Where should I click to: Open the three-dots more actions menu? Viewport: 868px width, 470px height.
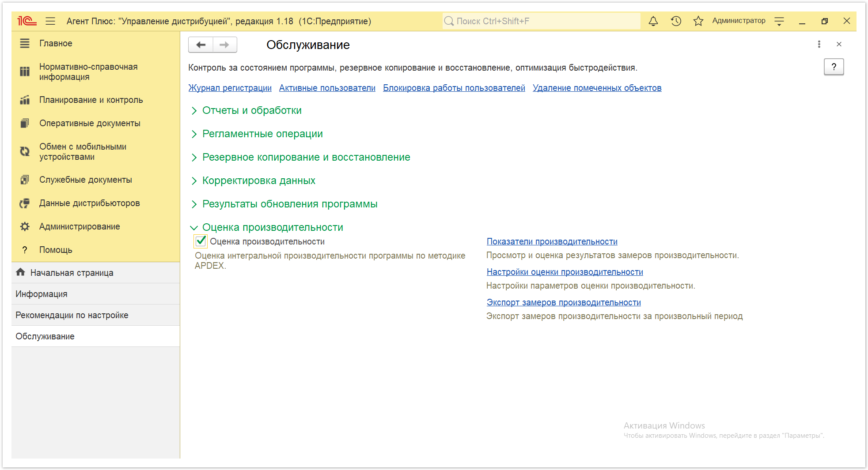click(819, 44)
